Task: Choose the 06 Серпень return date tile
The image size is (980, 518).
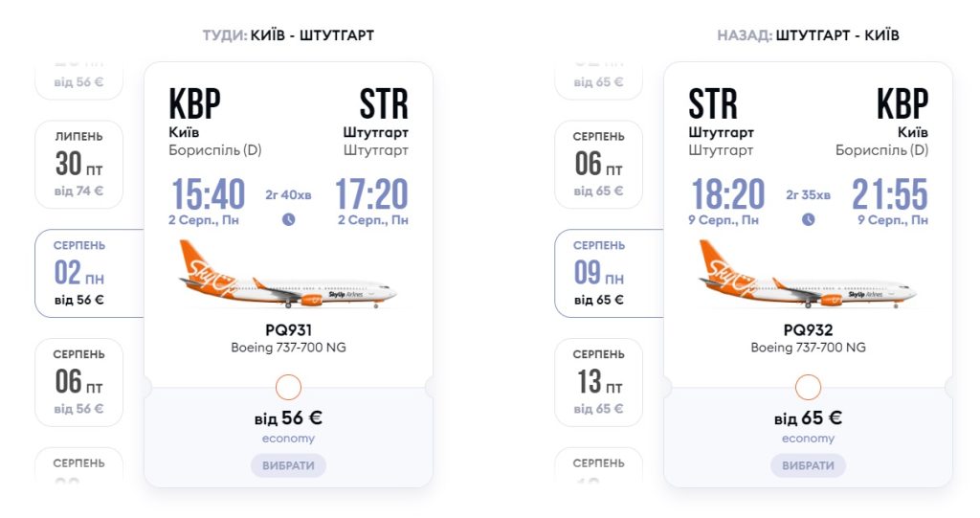Action: [x=599, y=164]
